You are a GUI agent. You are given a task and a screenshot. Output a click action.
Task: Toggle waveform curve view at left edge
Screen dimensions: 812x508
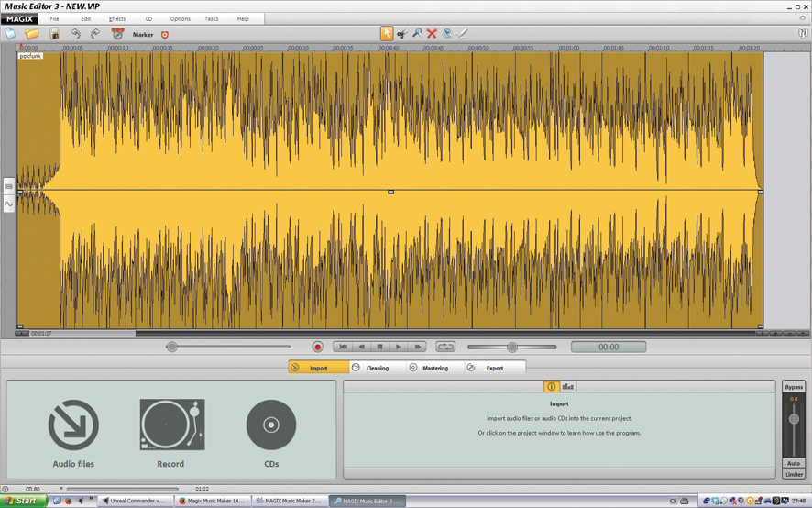pos(9,204)
